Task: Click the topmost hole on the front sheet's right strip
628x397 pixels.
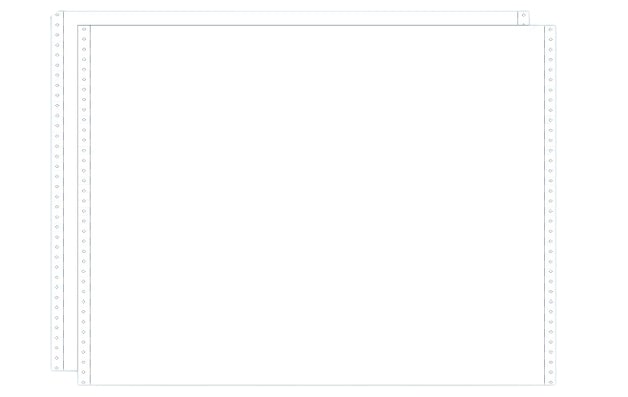Action: point(550,29)
